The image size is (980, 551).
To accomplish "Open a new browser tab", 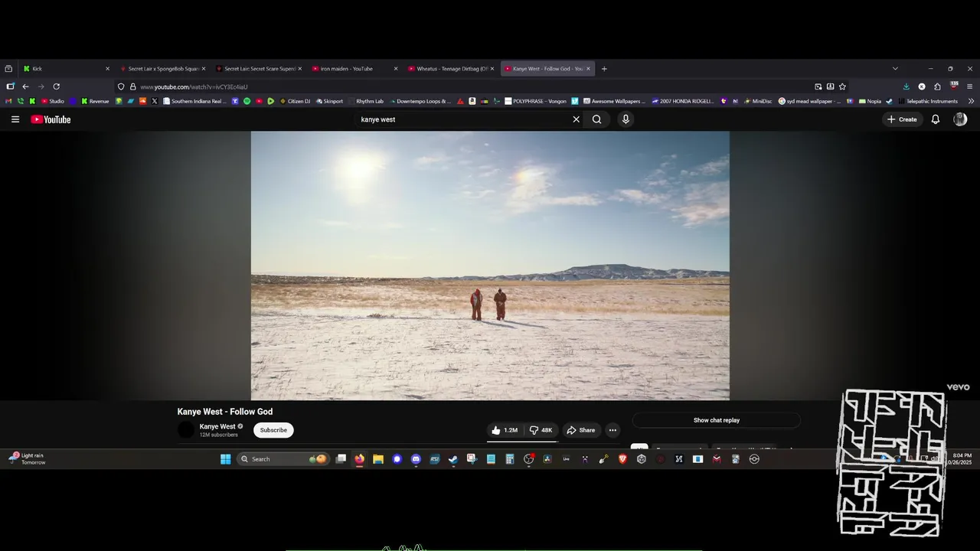I will pos(604,69).
